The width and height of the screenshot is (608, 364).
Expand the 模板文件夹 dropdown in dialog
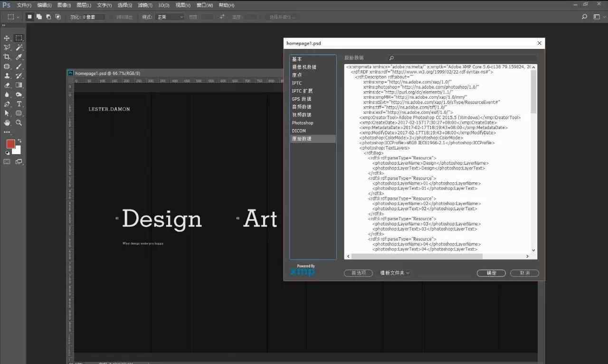pos(395,273)
